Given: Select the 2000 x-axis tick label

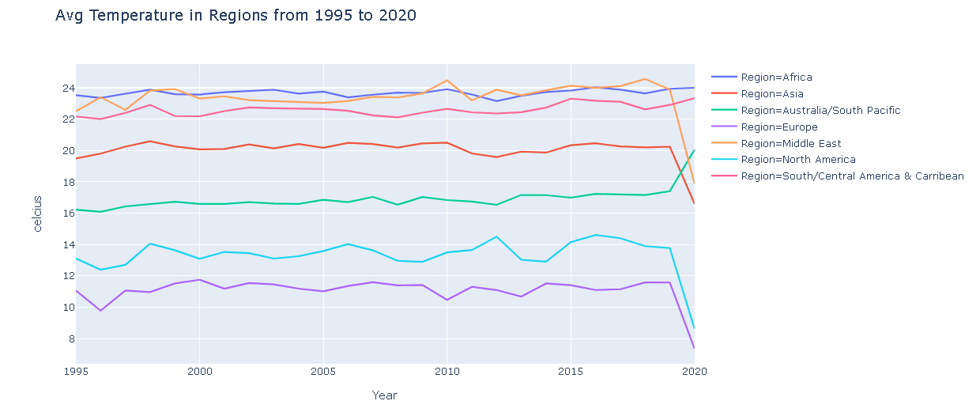Looking at the screenshot, I should (199, 372).
